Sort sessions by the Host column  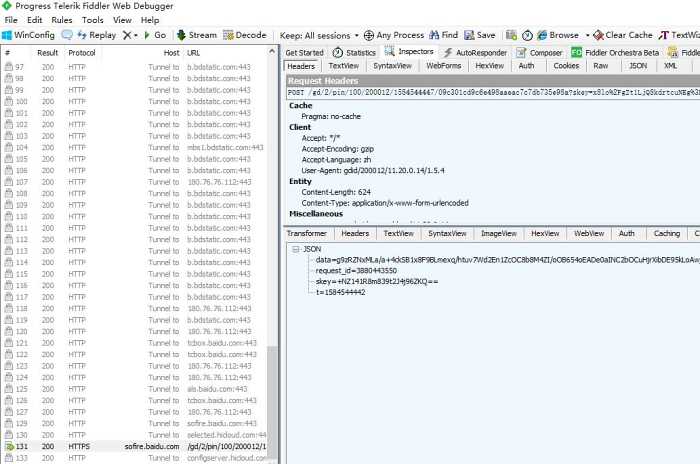click(171, 53)
